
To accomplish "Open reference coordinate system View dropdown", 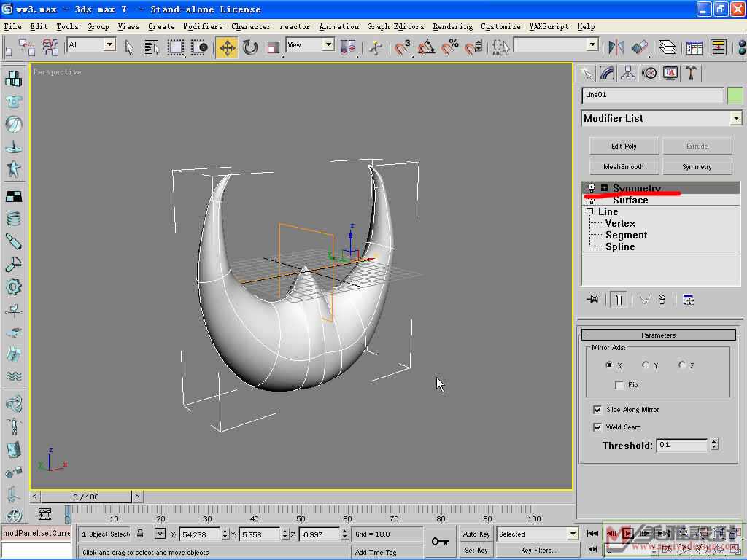I will [328, 44].
